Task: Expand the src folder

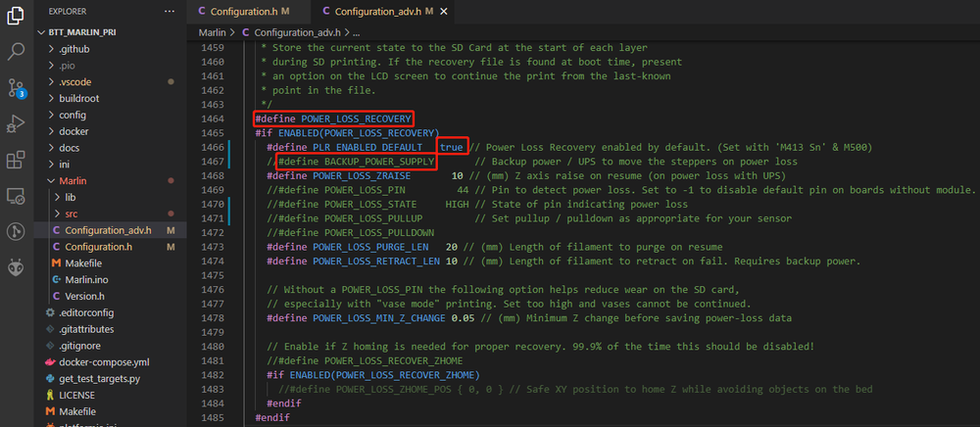Action: pos(71,213)
